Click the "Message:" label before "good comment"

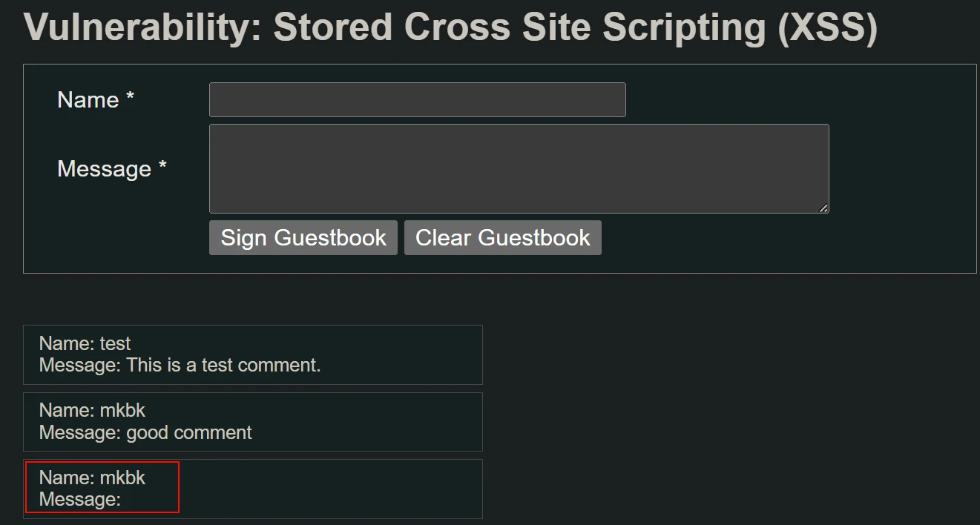pos(79,432)
